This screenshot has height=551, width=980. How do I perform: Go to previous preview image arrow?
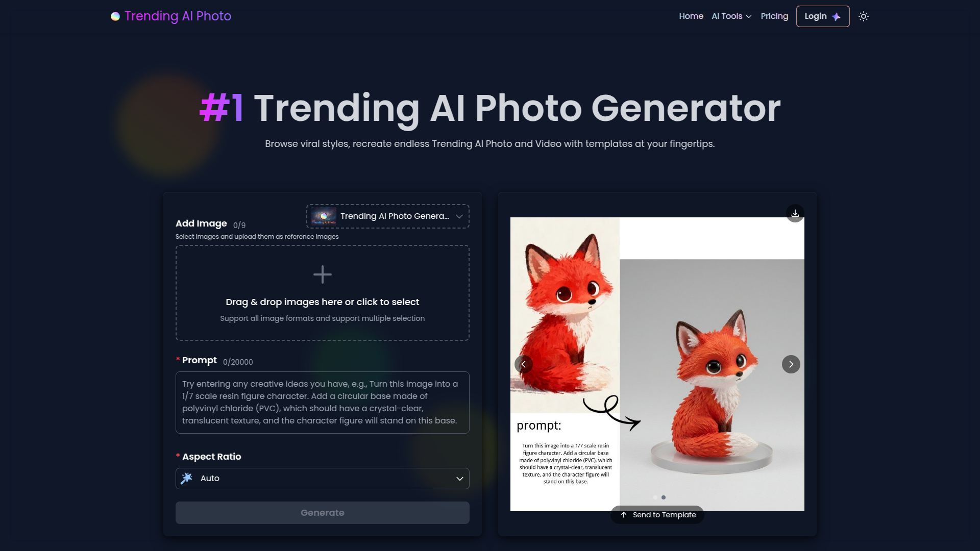click(523, 364)
